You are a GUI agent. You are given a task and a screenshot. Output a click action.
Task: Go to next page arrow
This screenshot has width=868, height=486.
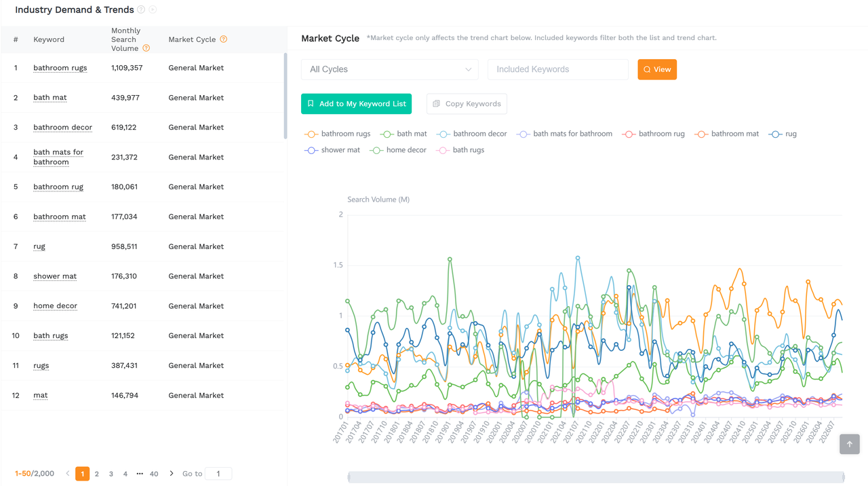pyautogui.click(x=172, y=474)
